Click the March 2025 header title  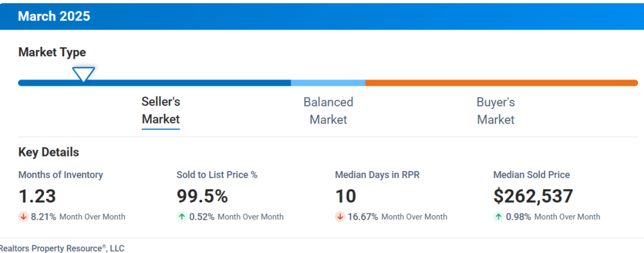coord(54,16)
